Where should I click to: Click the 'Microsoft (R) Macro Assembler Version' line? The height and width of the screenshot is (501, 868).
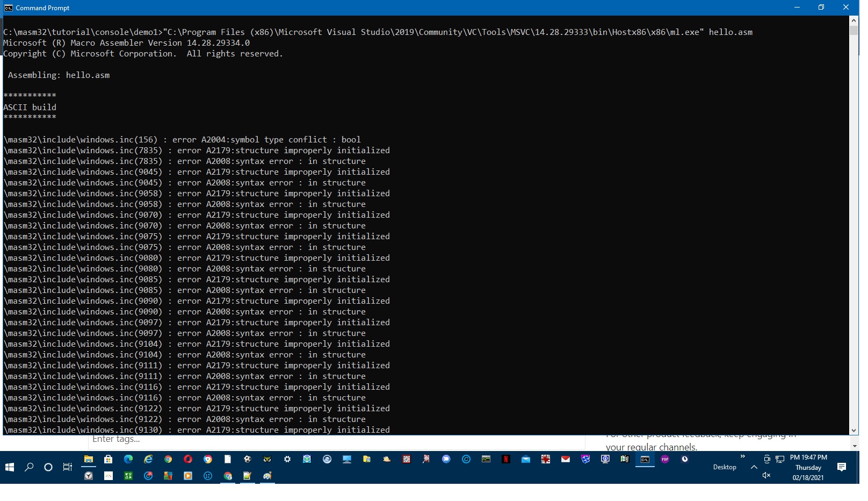[126, 43]
